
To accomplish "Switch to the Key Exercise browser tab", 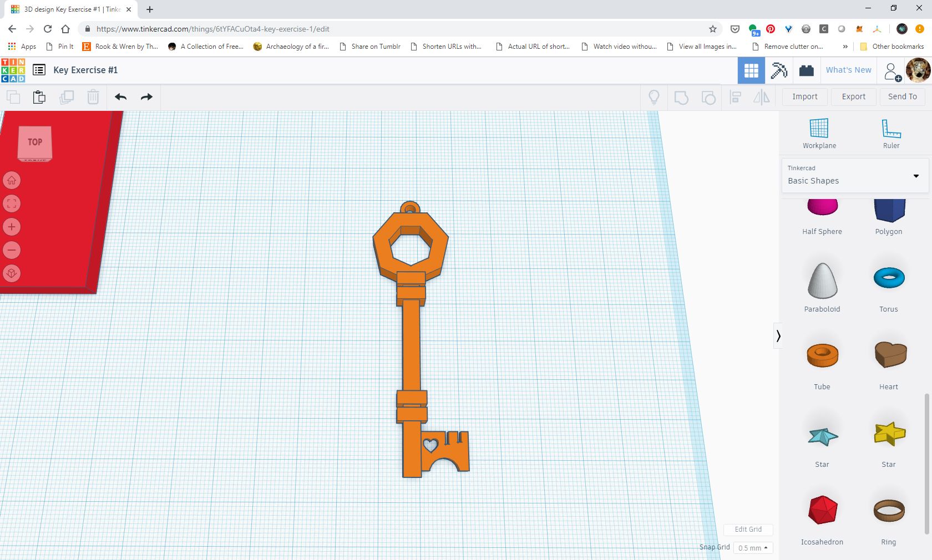I will (67, 9).
